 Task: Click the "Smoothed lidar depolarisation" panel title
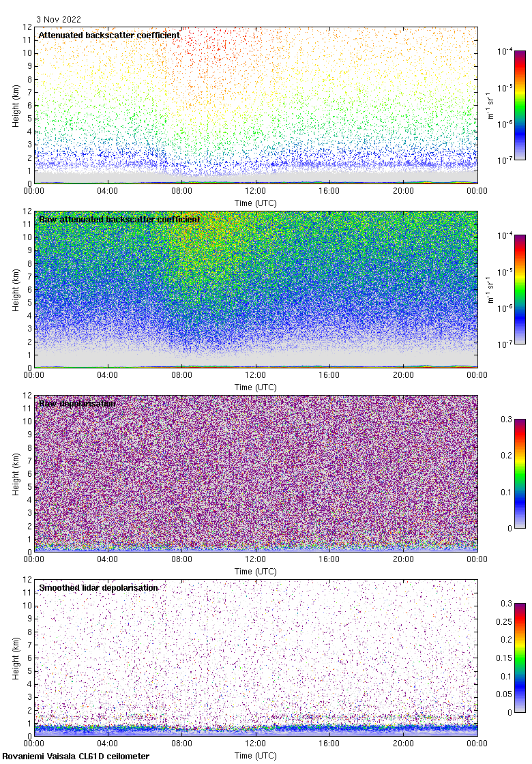pyautogui.click(x=98, y=587)
